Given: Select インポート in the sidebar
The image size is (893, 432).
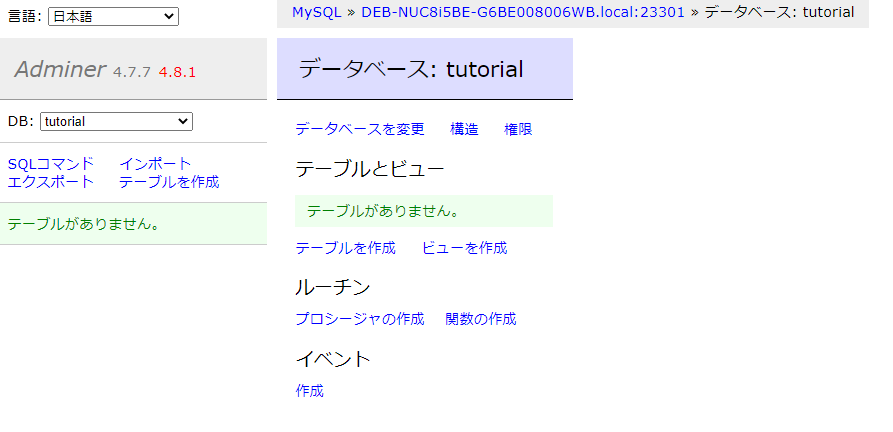Looking at the screenshot, I should click(155, 164).
